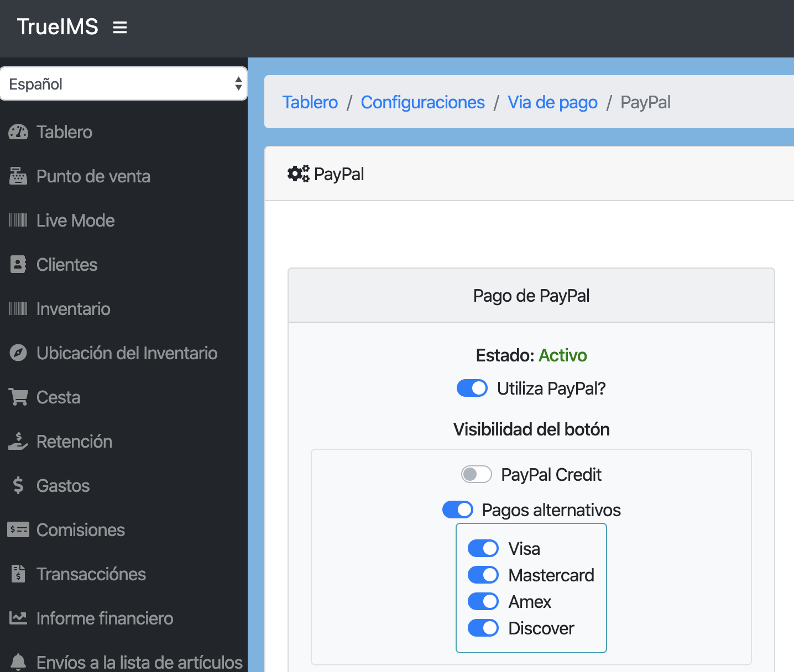Open Envíos a la lista de artículos
Image resolution: width=794 pixels, height=672 pixels.
[140, 662]
